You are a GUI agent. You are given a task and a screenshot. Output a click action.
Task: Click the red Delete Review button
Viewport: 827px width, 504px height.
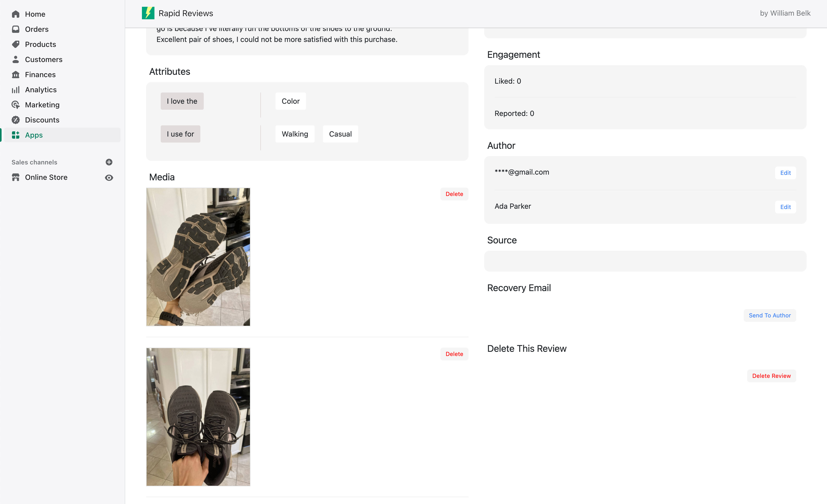tap(771, 376)
